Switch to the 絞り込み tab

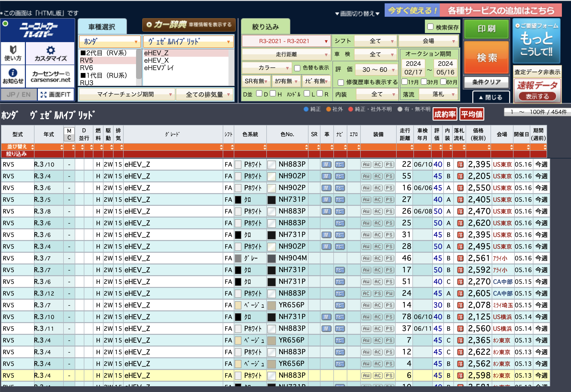(x=265, y=27)
